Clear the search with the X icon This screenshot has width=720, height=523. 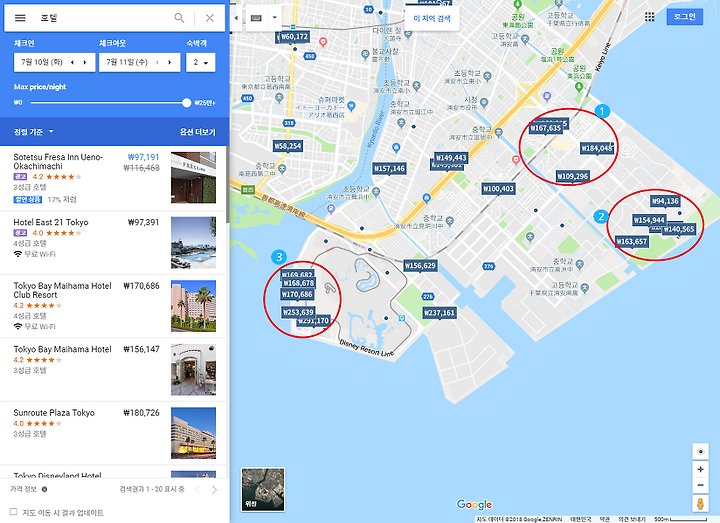click(209, 18)
